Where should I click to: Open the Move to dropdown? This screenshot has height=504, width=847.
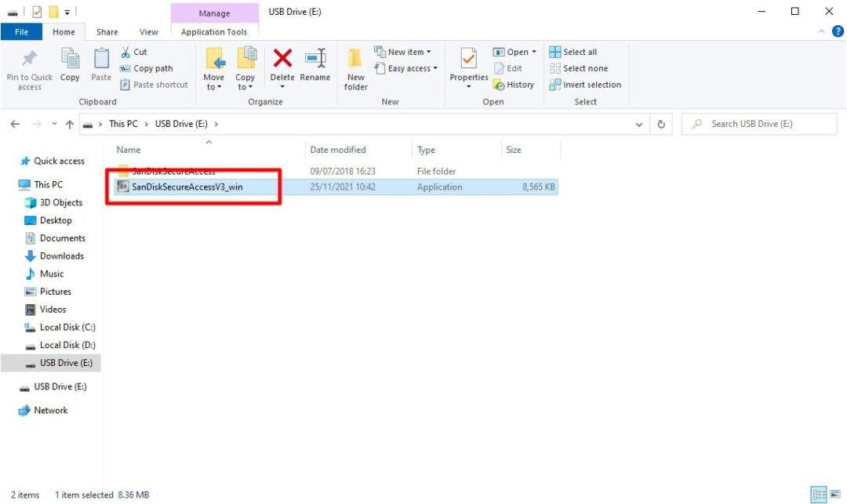(x=213, y=68)
